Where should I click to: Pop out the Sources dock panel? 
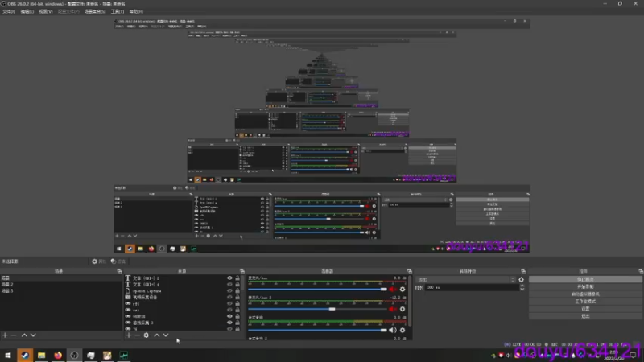click(x=242, y=271)
